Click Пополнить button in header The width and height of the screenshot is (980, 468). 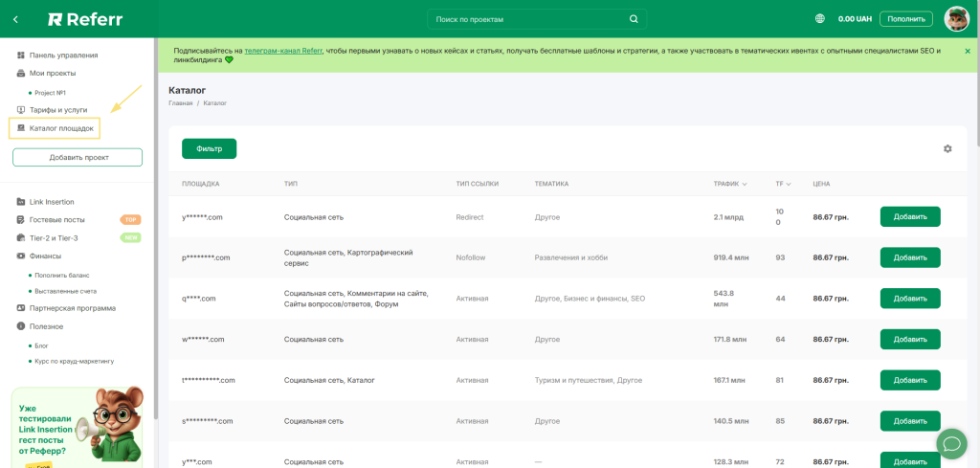point(907,19)
